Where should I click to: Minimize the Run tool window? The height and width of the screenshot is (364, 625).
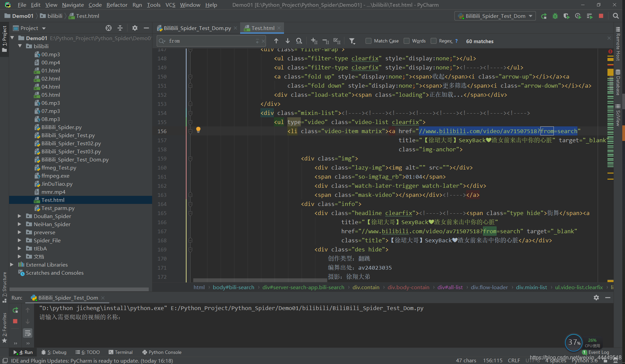(608, 298)
